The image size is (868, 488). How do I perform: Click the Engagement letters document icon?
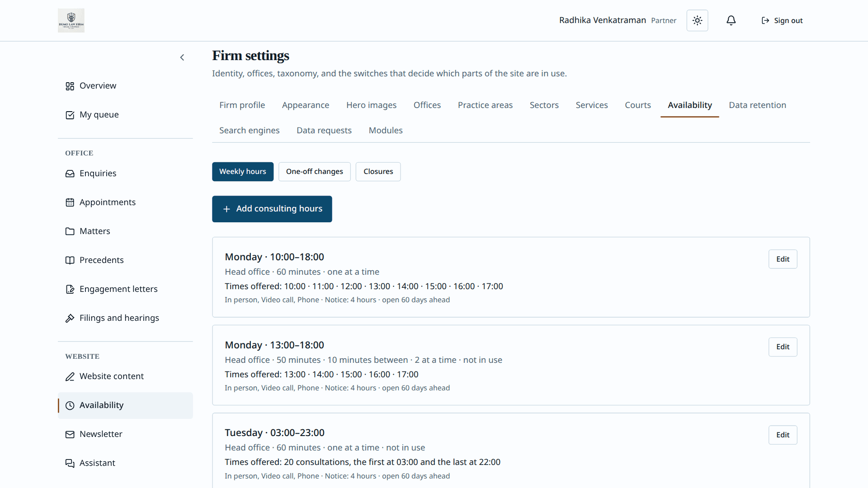tap(70, 289)
